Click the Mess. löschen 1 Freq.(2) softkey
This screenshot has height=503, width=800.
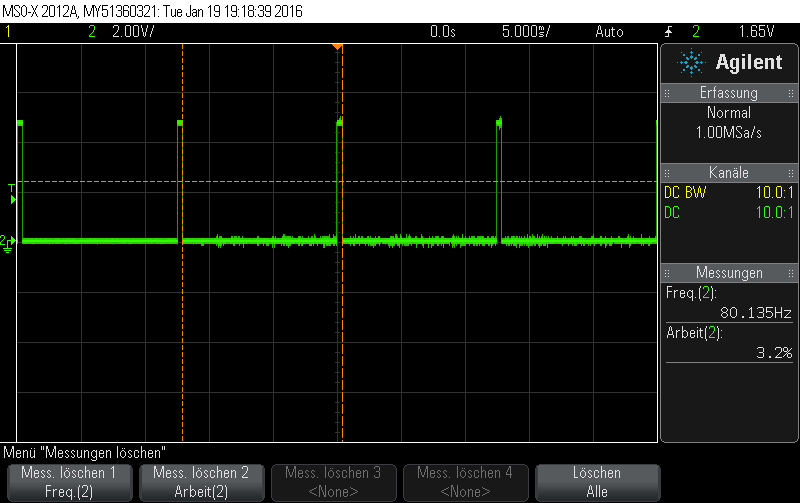[x=69, y=482]
